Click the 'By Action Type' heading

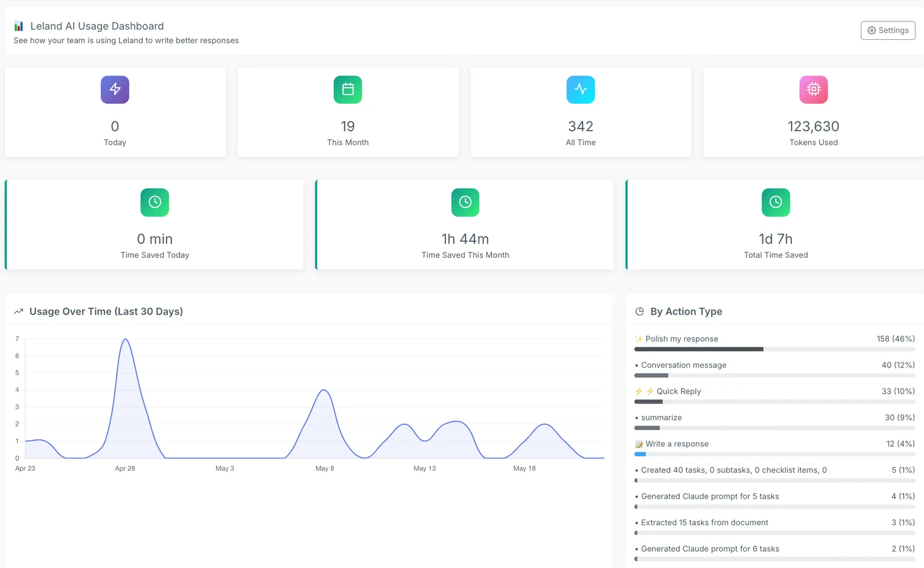pos(686,312)
